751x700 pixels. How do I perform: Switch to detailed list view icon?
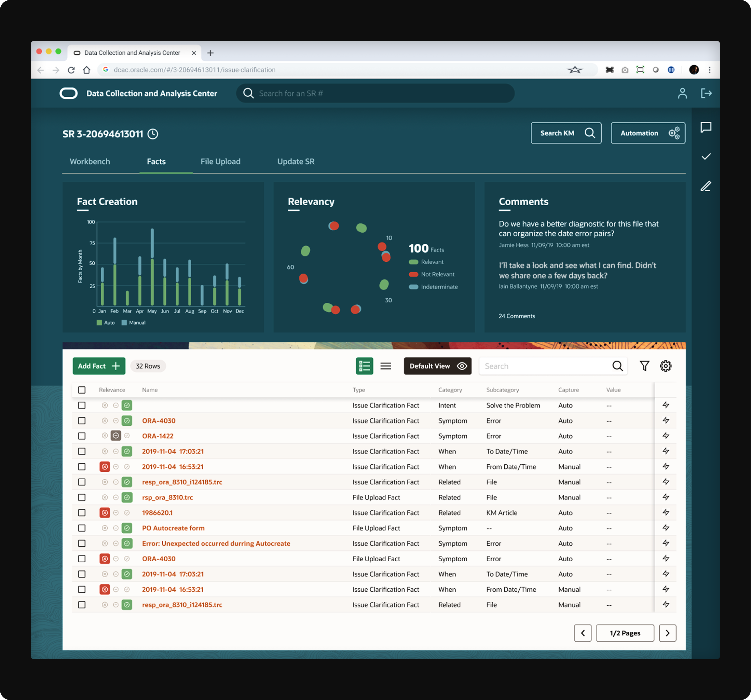pos(364,366)
